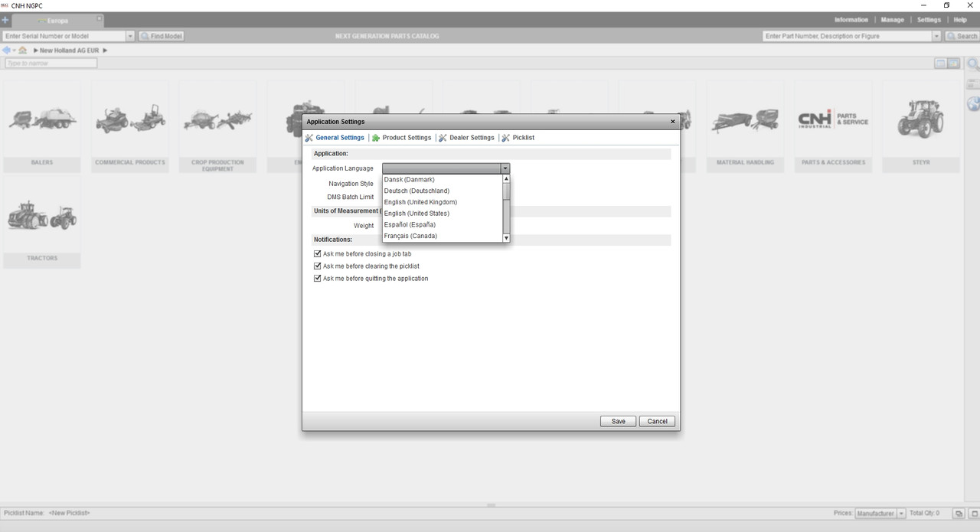Open the Crop Production Equipment thumbnail
Screen dimensions: 980x532
217,126
